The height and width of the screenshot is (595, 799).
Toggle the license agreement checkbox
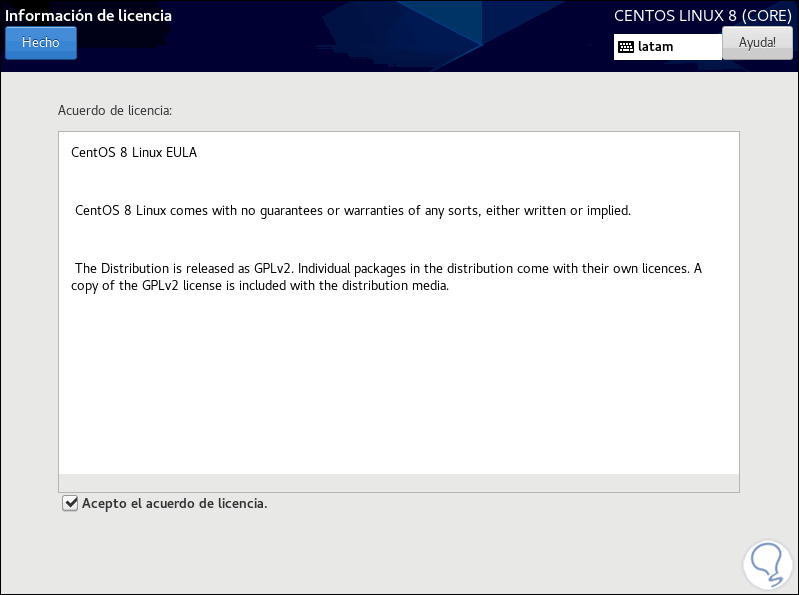(x=70, y=503)
